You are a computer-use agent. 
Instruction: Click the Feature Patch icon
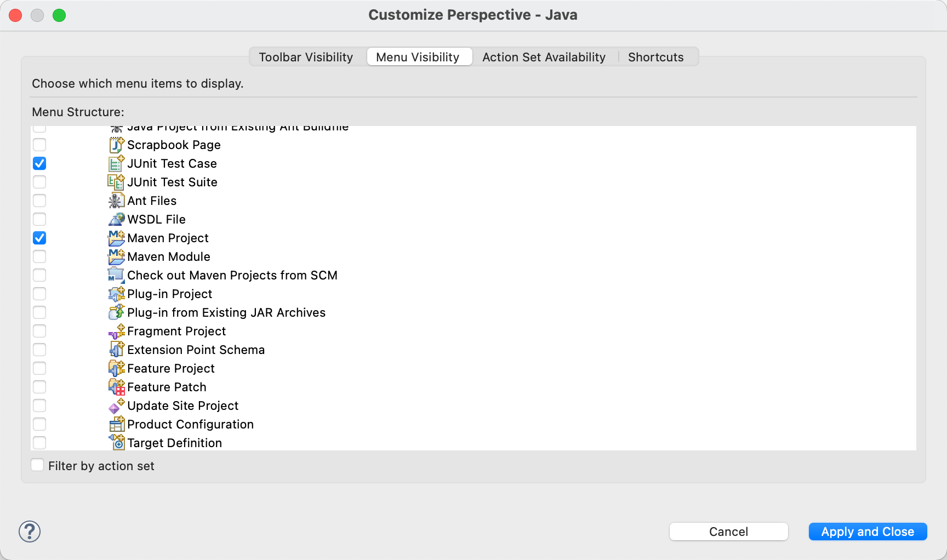pyautogui.click(x=117, y=387)
